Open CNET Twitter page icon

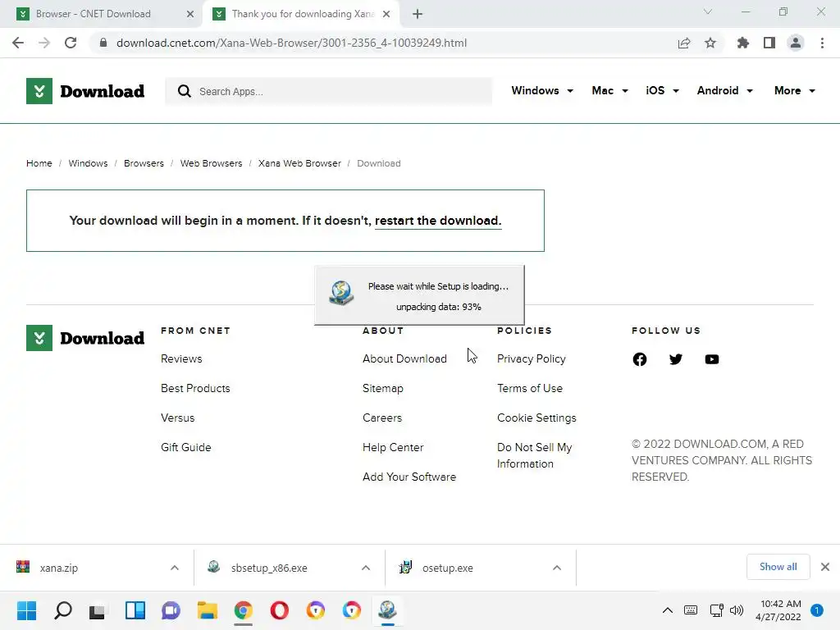676,359
